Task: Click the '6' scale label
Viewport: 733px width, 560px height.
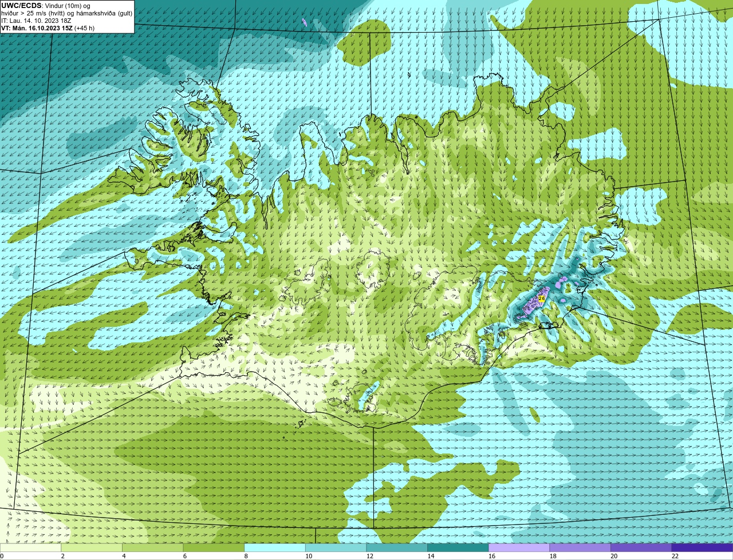Action: [185, 556]
